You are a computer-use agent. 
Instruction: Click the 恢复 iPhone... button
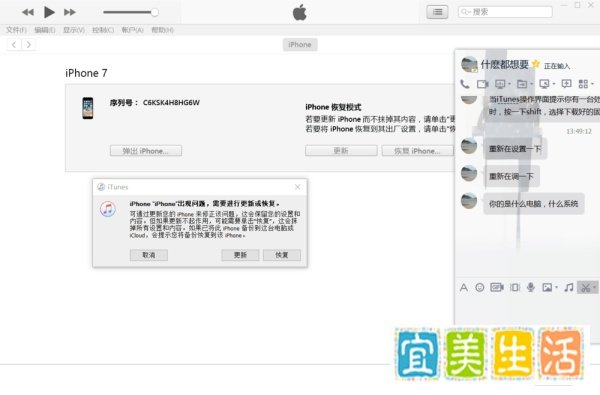417,151
